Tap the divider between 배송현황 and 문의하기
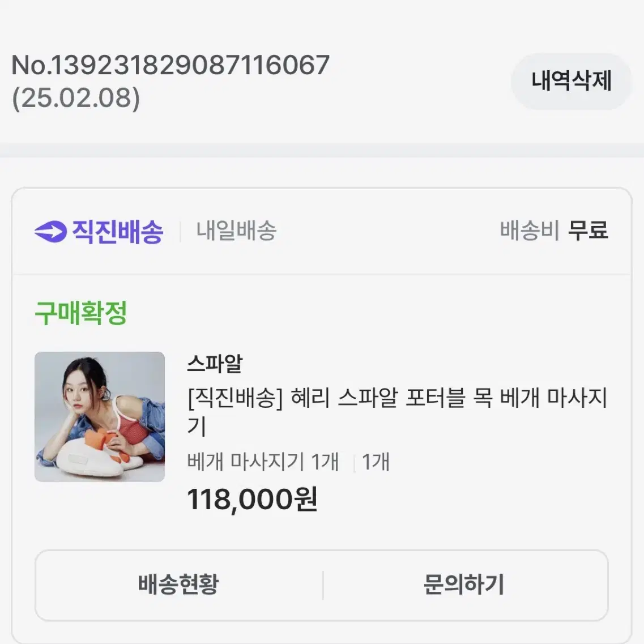The width and height of the screenshot is (644, 644). 323,585
